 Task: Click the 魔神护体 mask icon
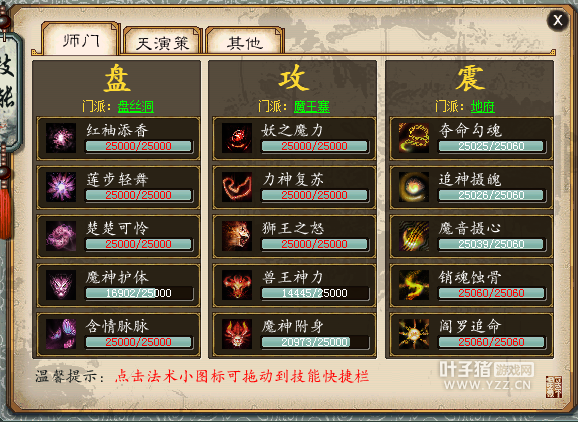click(x=61, y=285)
